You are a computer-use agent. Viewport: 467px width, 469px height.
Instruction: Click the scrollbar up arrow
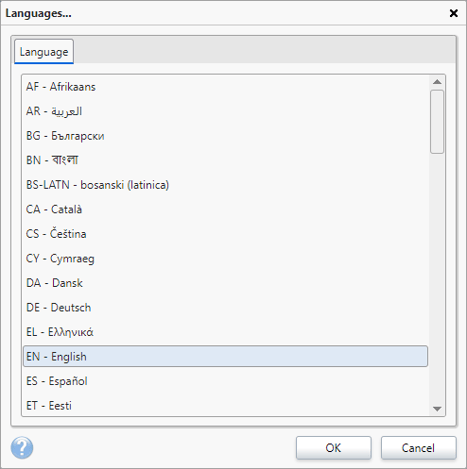point(437,82)
